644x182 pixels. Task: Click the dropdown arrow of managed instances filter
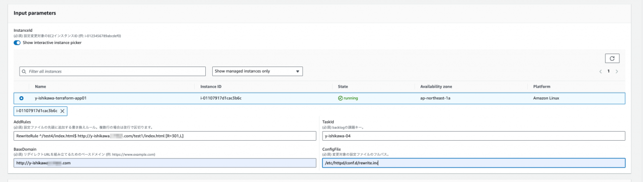(298, 72)
